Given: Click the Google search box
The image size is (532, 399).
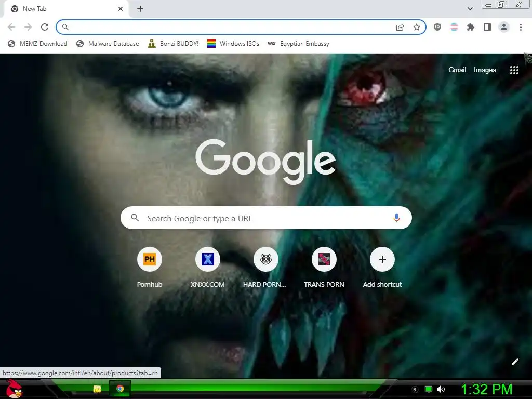Looking at the screenshot, I should 266,218.
